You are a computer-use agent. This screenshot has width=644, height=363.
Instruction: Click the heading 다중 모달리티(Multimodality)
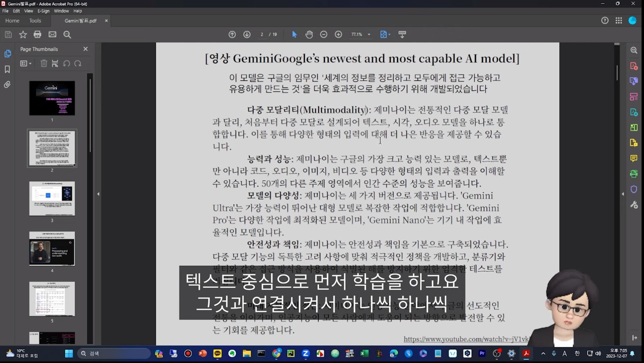(x=308, y=110)
